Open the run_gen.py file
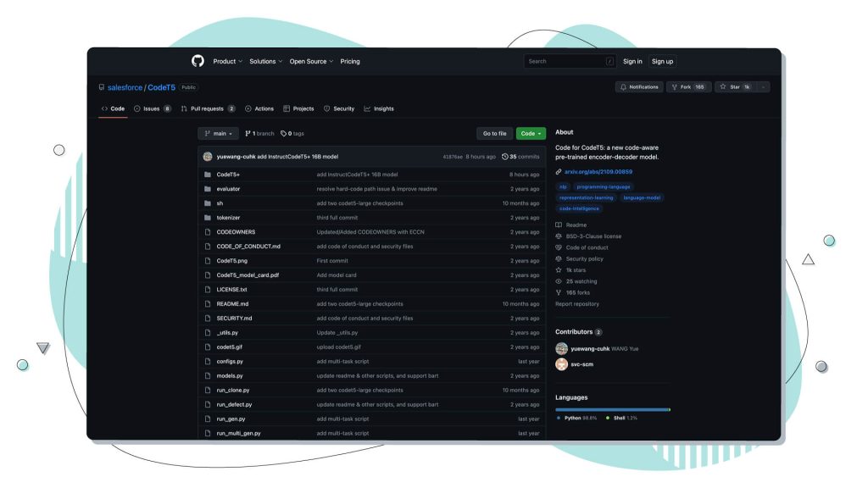 click(231, 419)
